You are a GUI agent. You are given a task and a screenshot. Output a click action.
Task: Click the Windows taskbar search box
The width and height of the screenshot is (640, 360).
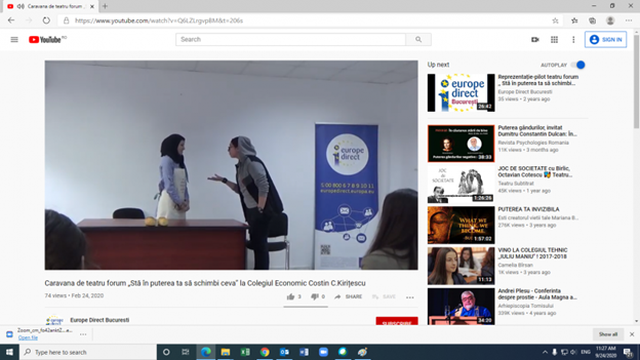88,352
